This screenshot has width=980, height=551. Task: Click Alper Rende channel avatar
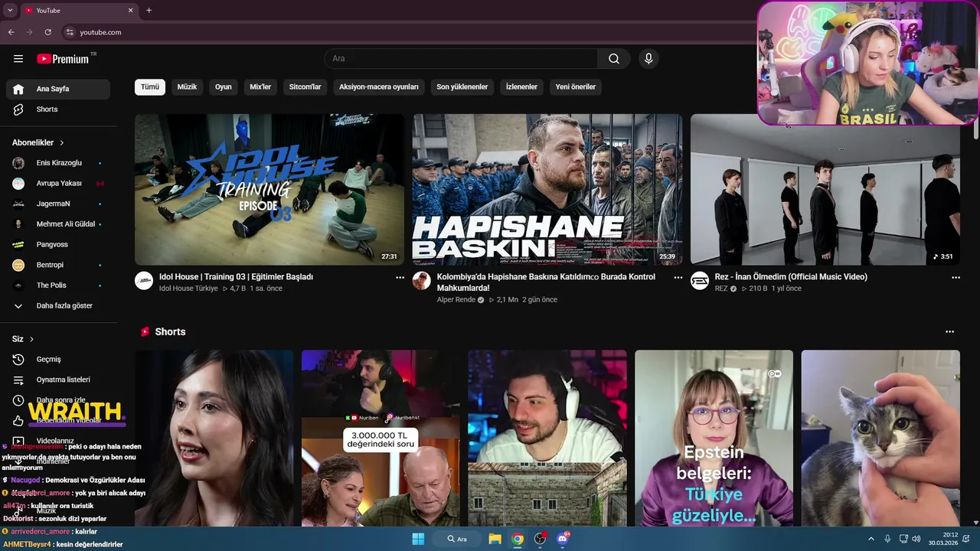tap(422, 280)
